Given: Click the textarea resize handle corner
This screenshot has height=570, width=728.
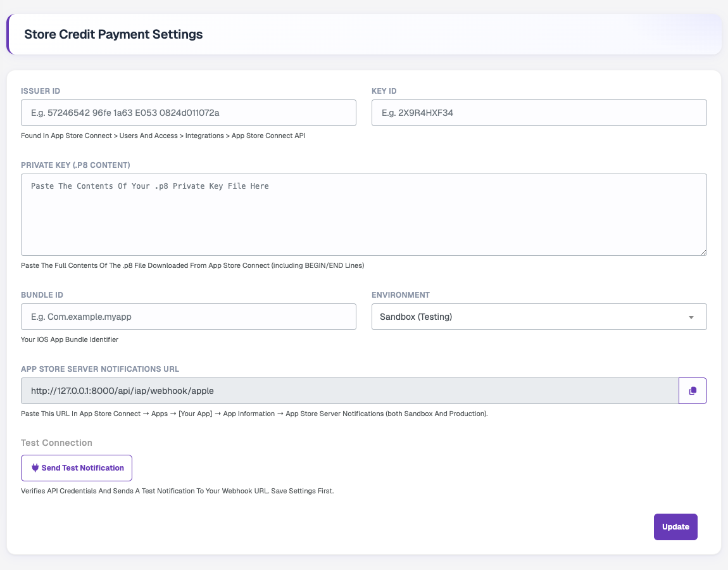Looking at the screenshot, I should coord(703,252).
